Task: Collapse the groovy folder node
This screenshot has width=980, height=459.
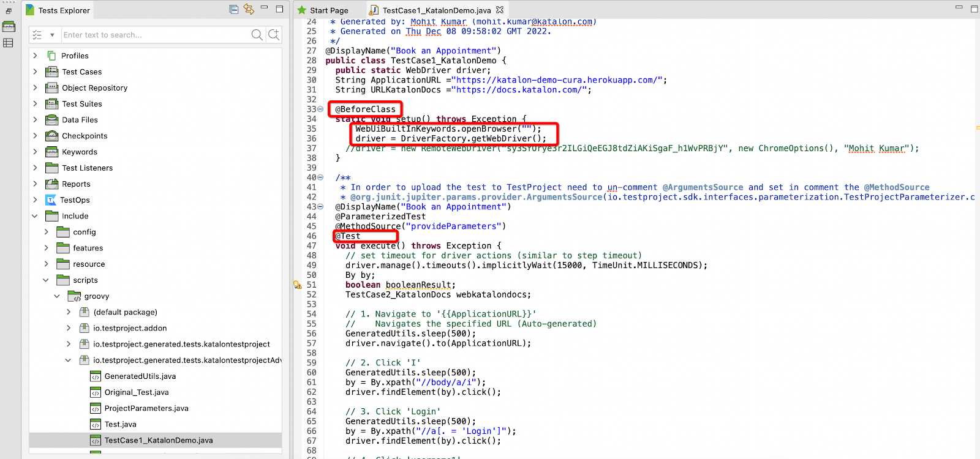Action: [x=57, y=296]
